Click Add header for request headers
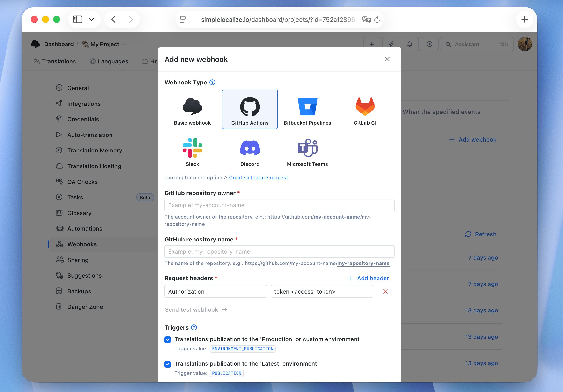The width and height of the screenshot is (563, 392). 368,278
